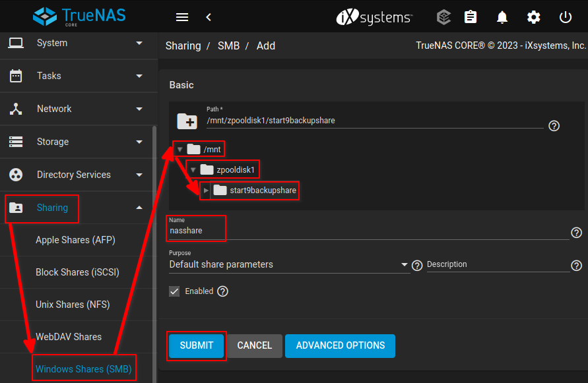
Task: Select Unix Shares (NFS) in sidebar
Action: tap(73, 305)
